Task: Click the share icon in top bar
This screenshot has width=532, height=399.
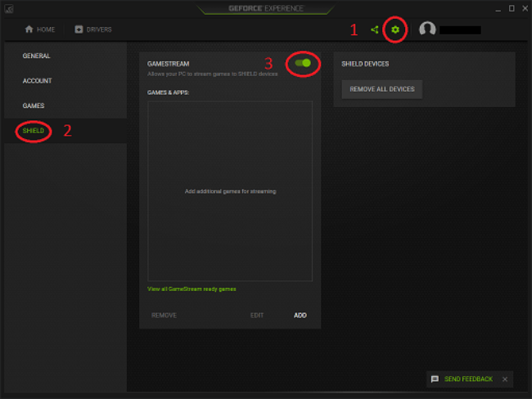Action: [x=375, y=29]
